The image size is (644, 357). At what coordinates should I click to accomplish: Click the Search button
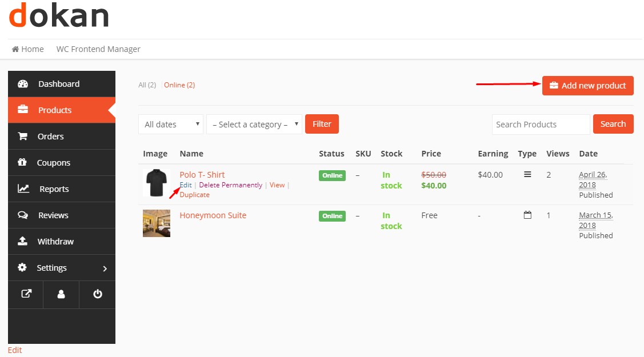pyautogui.click(x=613, y=124)
